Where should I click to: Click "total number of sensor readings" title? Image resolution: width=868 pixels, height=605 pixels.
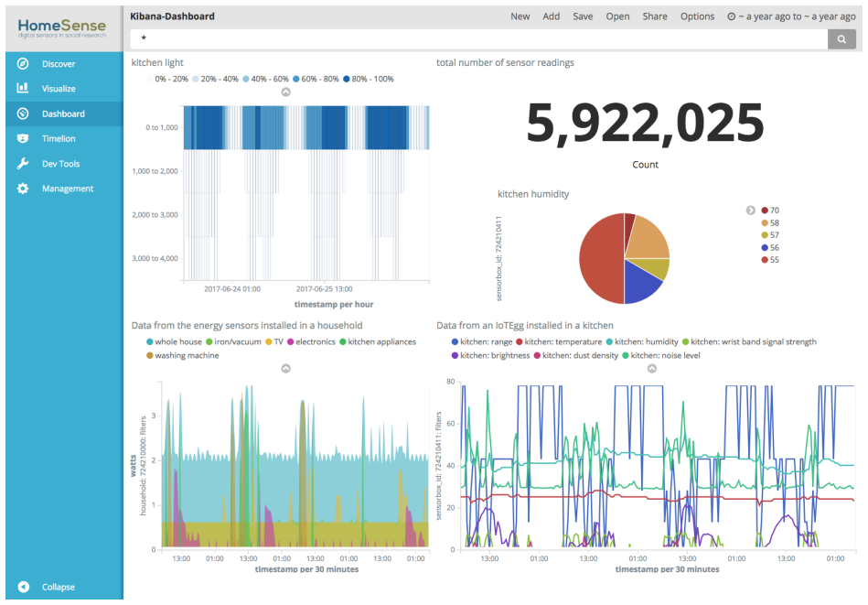505,62
